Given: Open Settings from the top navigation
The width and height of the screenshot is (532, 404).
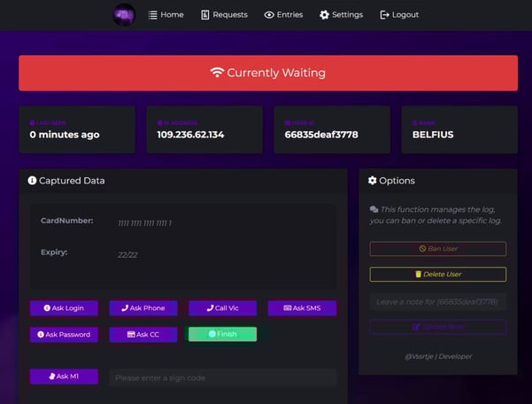Looking at the screenshot, I should coord(342,15).
